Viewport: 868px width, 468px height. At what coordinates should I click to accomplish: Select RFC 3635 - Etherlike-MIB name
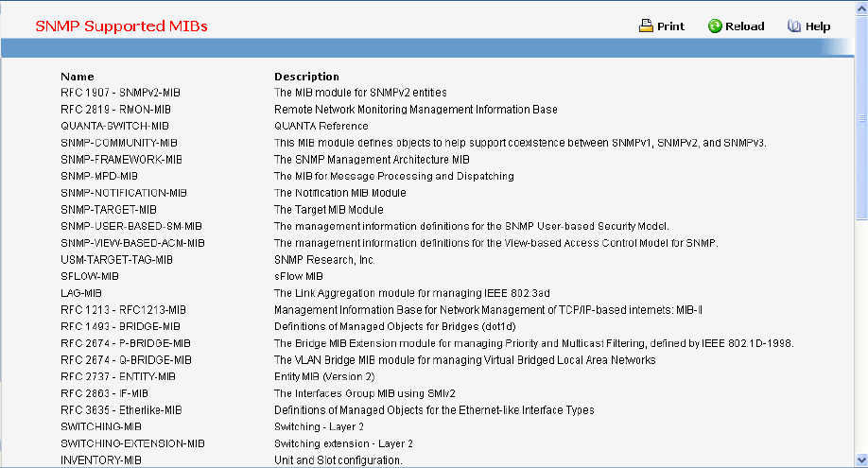click(x=121, y=409)
